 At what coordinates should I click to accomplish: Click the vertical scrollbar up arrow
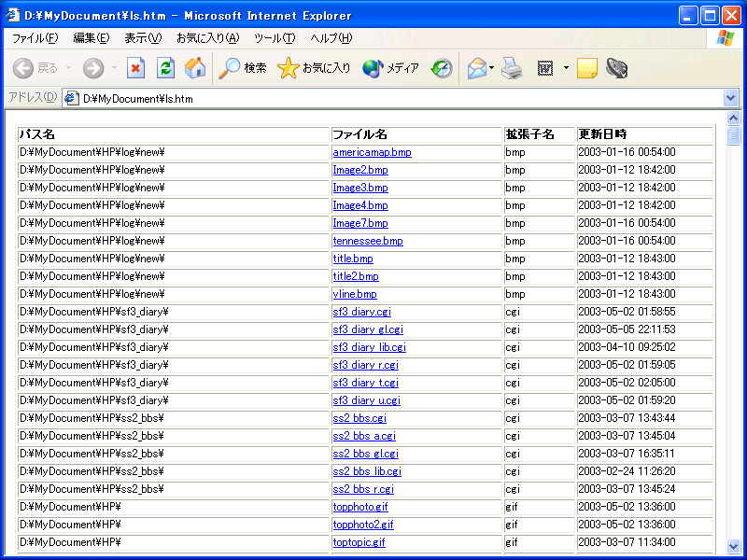[733, 119]
